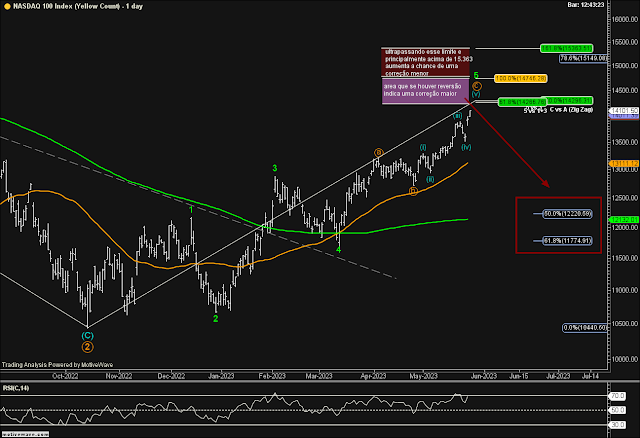
Task: Click the 50.0%(12228.69) retracement label
Action: [567, 213]
